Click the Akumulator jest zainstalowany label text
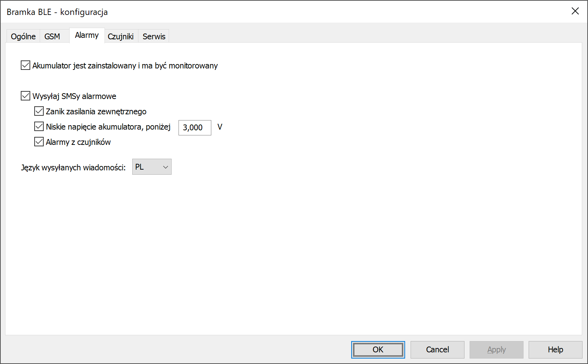588x364 pixels. [x=125, y=66]
